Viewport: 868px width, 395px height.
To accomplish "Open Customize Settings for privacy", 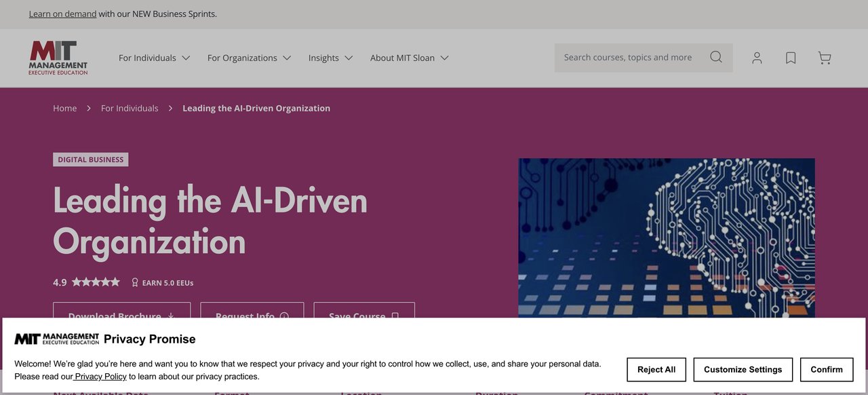I will (x=743, y=370).
